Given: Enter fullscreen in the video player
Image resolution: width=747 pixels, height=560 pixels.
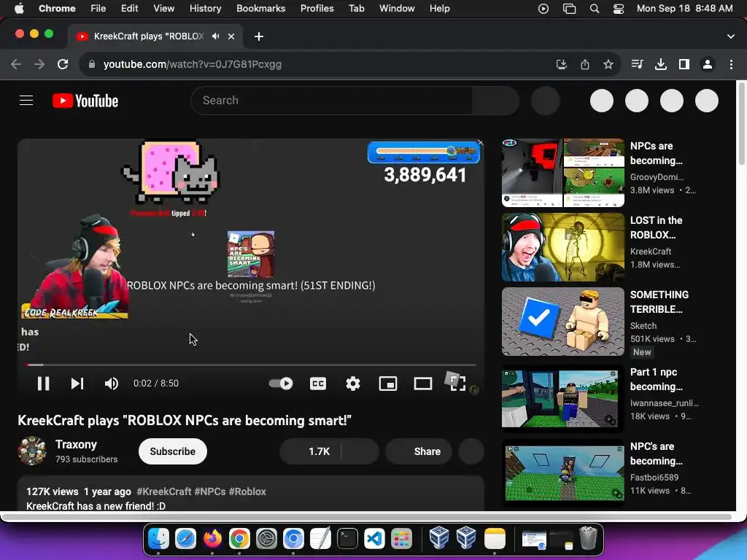Looking at the screenshot, I should point(457,383).
